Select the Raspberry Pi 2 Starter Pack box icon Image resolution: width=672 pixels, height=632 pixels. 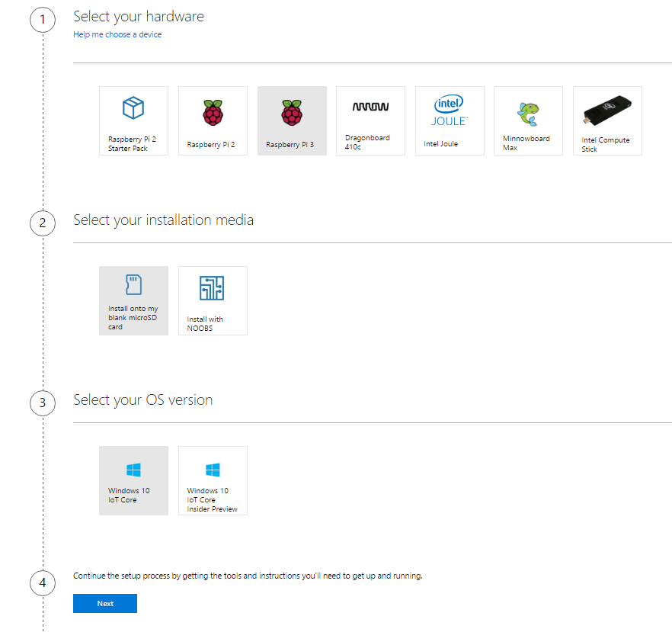pyautogui.click(x=133, y=107)
